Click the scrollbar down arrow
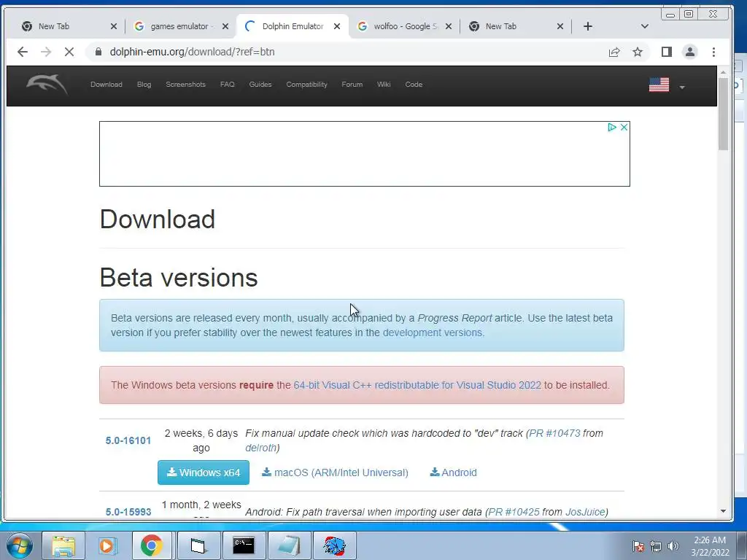This screenshot has height=560, width=747. 723,511
